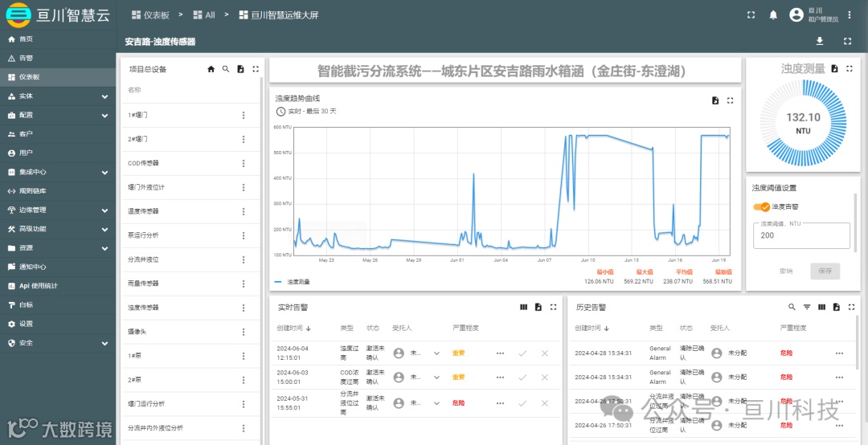Image resolution: width=868 pixels, height=445 pixels.
Task: Open 首页 home in the sidebar
Action: click(58, 39)
